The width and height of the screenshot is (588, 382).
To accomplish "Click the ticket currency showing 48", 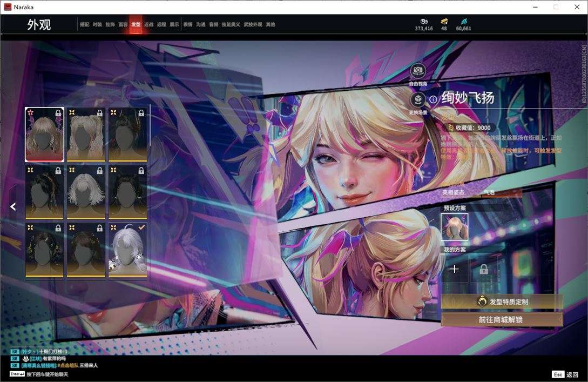I will [x=444, y=25].
